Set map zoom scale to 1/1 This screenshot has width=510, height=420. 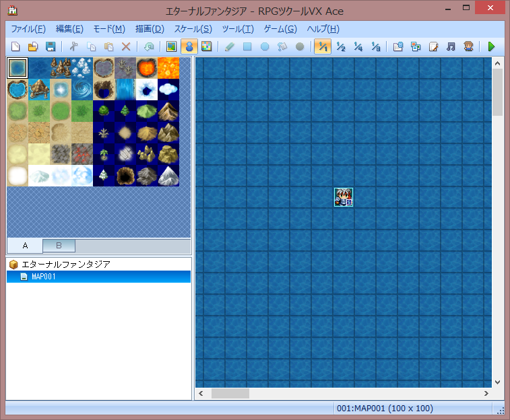coord(323,46)
